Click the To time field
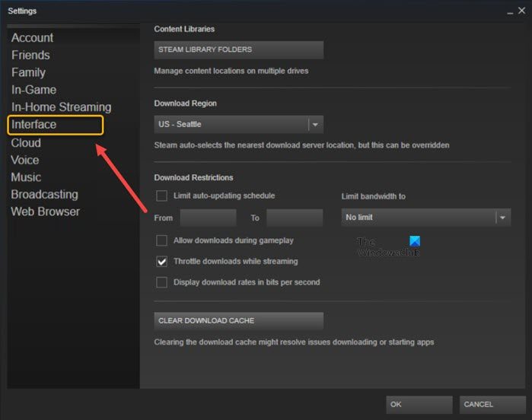This screenshot has width=532, height=420. (x=295, y=218)
